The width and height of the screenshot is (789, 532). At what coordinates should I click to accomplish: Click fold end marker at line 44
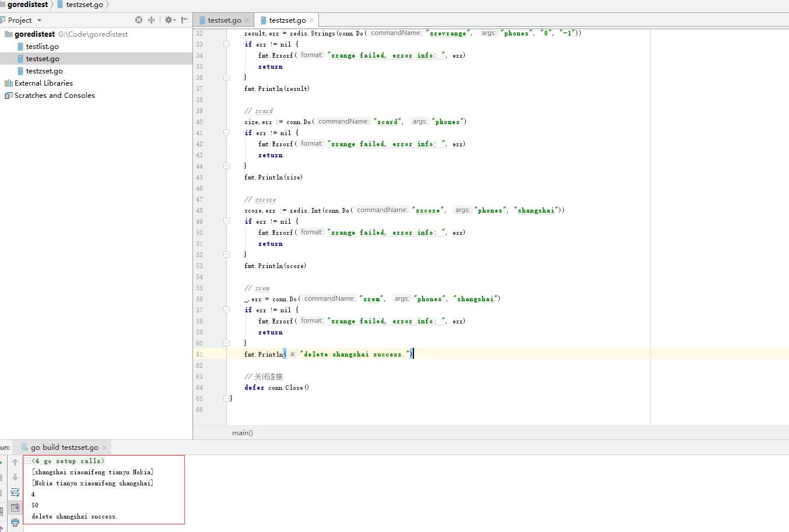pyautogui.click(x=226, y=166)
